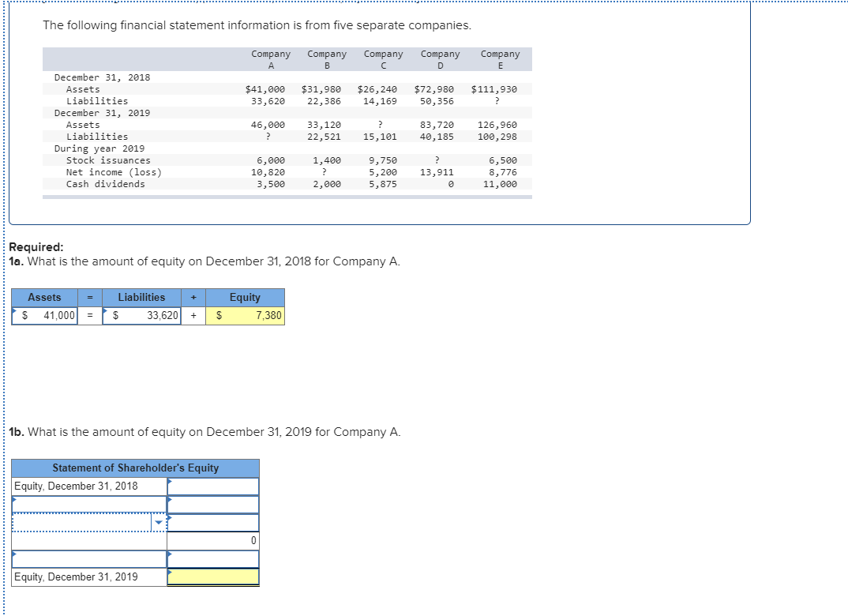
Task: Click the 'Company E' column header
Action: (501, 59)
